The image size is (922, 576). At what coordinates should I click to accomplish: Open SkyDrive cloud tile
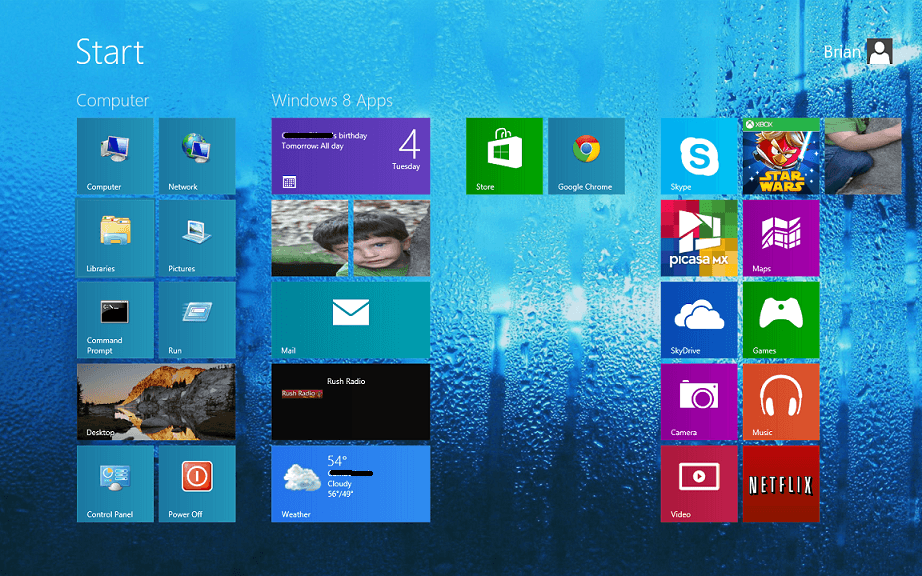(698, 320)
